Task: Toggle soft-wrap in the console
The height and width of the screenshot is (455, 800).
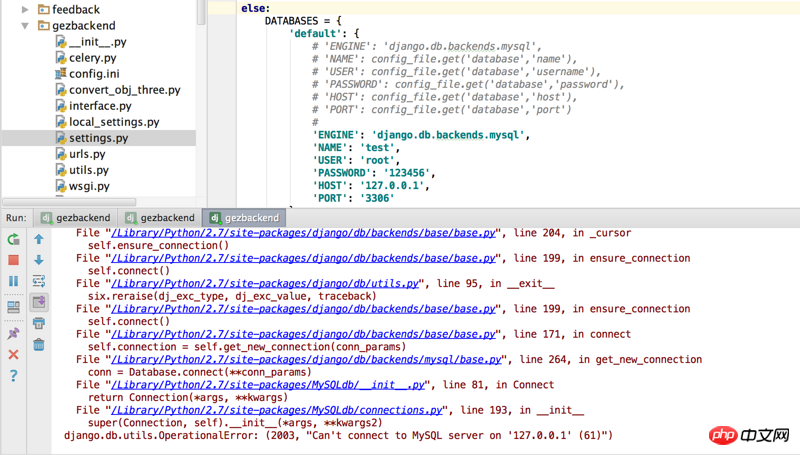Action: [x=39, y=282]
